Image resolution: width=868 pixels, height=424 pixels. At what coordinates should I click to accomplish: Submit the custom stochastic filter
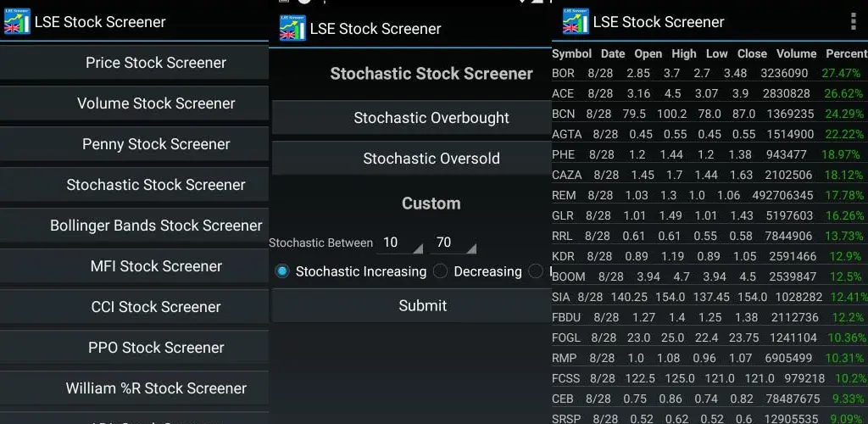coord(412,305)
